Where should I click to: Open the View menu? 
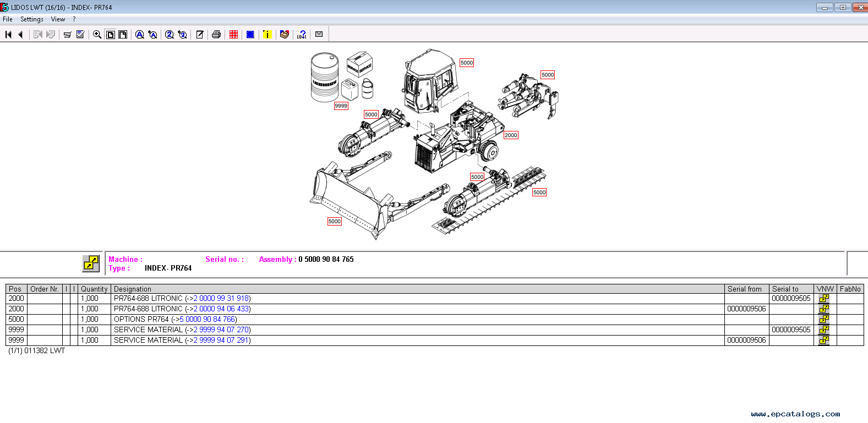click(58, 19)
